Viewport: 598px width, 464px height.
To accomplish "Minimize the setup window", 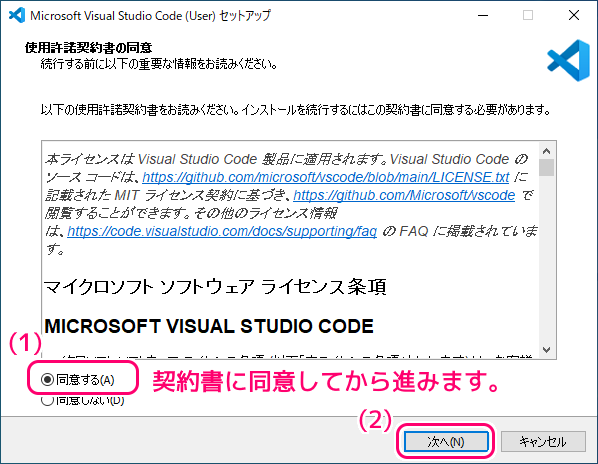I will [483, 15].
